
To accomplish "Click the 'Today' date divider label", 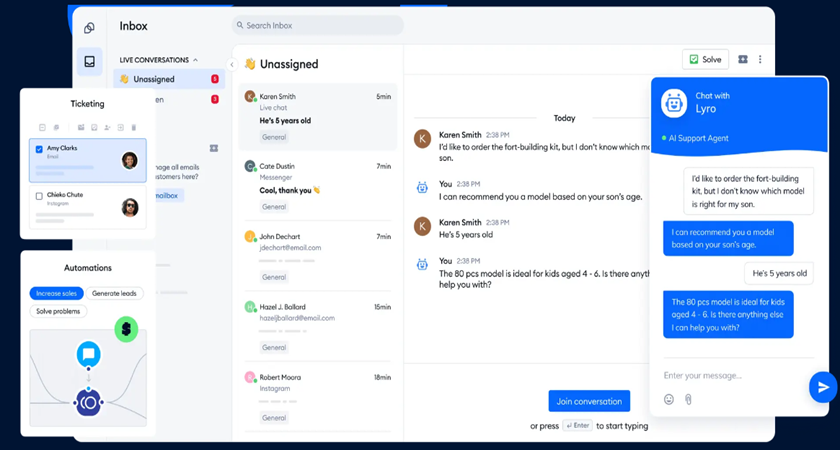I will [564, 118].
